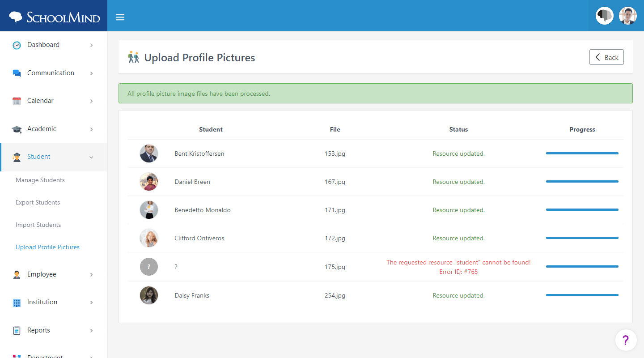Expand the Institution menu chevron

pos(91,303)
